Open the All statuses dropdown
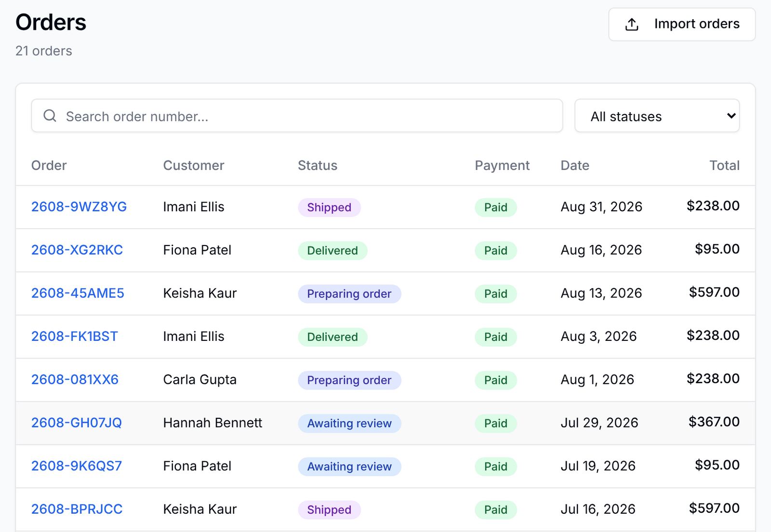This screenshot has height=532, width=771. pyautogui.click(x=657, y=116)
